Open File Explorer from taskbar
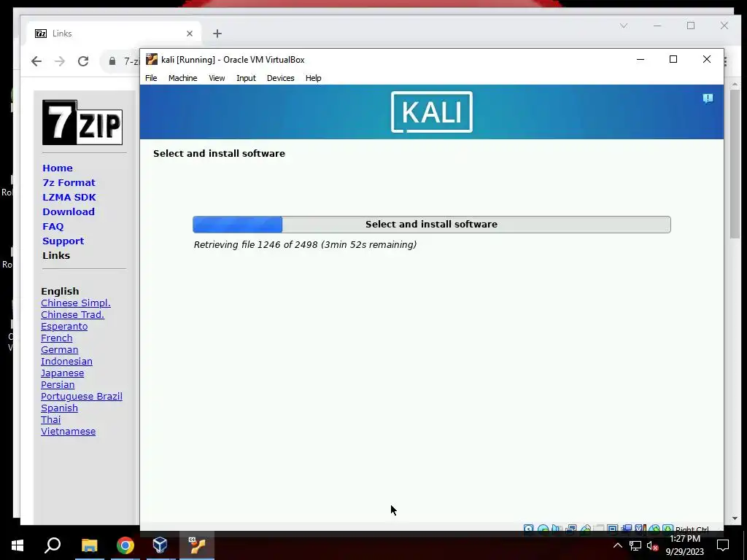Image resolution: width=747 pixels, height=560 pixels. pos(89,545)
